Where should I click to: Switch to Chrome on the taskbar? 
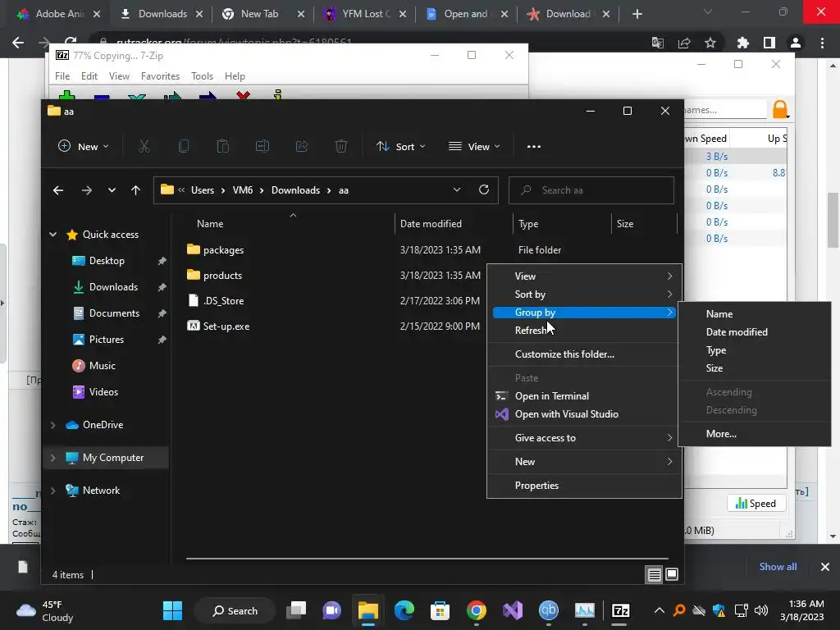pos(477,610)
